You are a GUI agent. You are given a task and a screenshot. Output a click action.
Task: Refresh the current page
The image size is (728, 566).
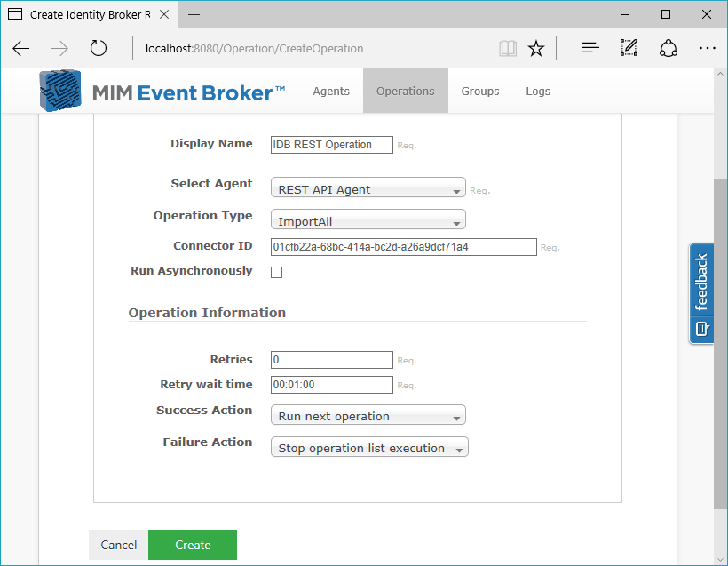[98, 48]
